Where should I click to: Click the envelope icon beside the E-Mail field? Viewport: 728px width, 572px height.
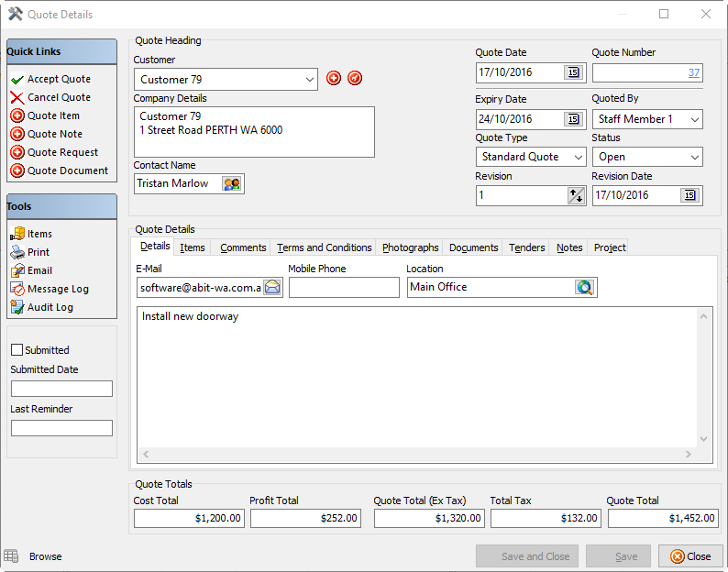[x=272, y=288]
